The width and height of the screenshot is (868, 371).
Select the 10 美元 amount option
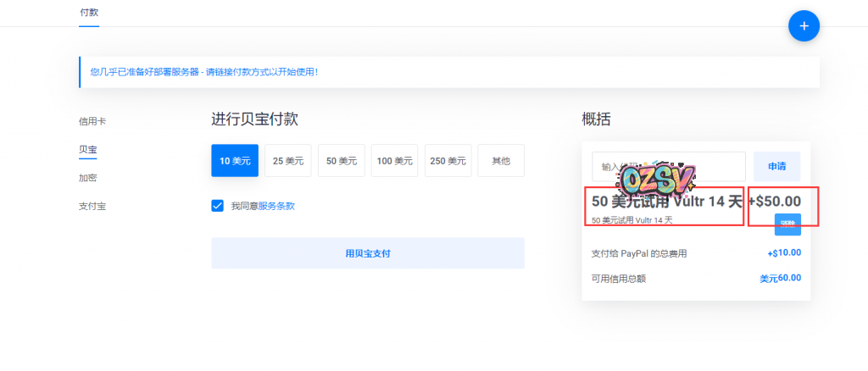point(235,161)
